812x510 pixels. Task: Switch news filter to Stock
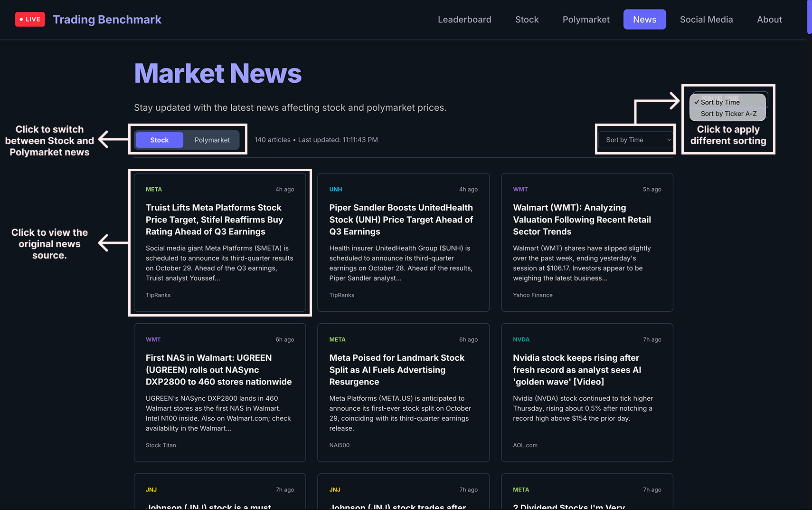(x=160, y=140)
